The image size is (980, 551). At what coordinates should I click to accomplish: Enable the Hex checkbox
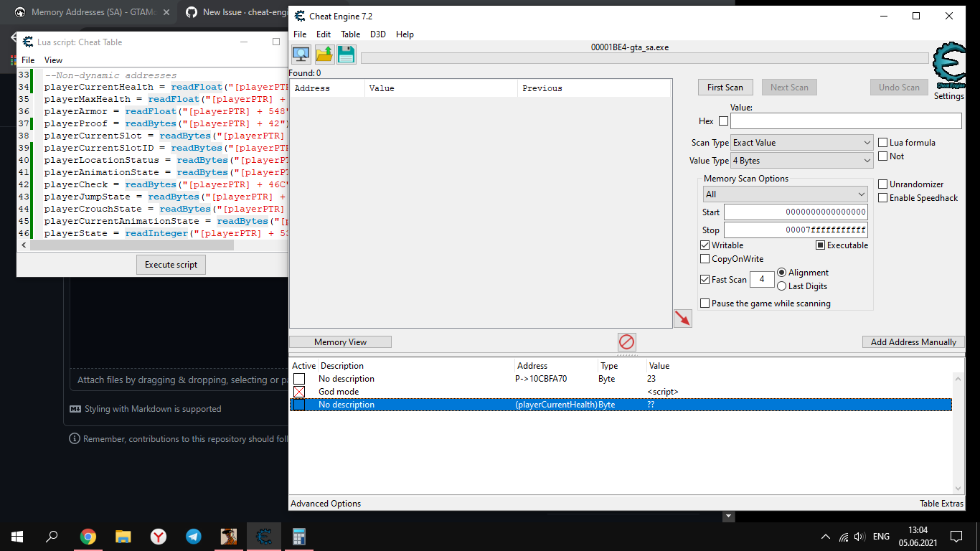click(x=722, y=121)
